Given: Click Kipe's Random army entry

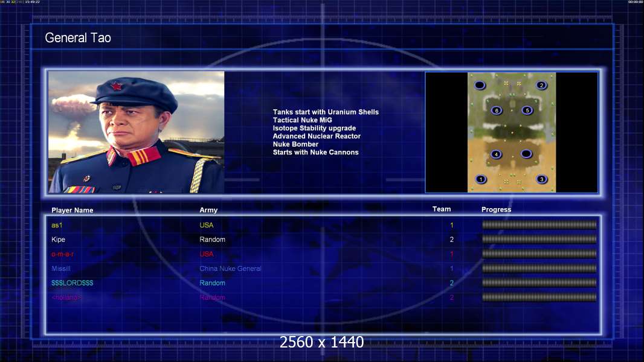Looking at the screenshot, I should click(x=212, y=240).
